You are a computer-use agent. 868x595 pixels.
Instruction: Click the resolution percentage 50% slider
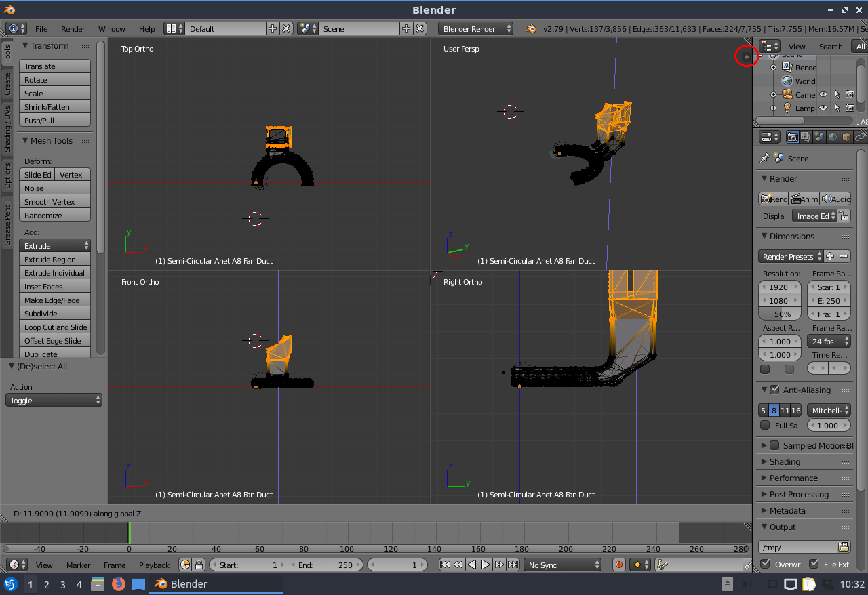tap(782, 314)
